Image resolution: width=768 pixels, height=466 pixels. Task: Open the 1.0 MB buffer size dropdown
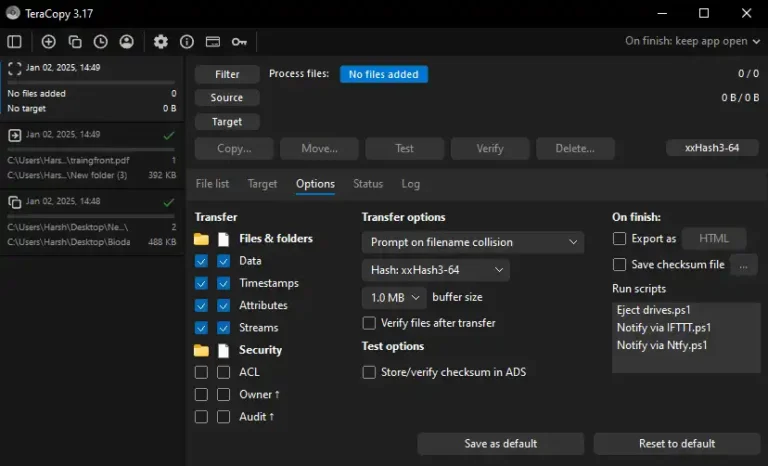(394, 297)
